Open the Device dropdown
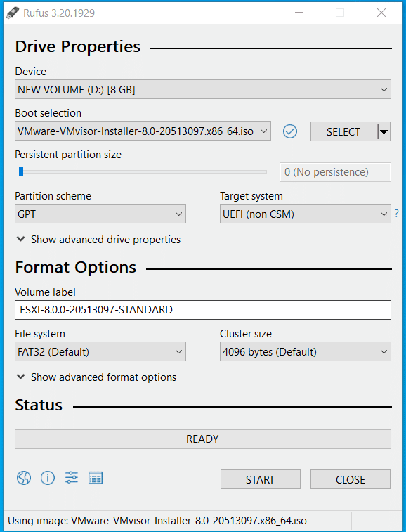 (203, 89)
